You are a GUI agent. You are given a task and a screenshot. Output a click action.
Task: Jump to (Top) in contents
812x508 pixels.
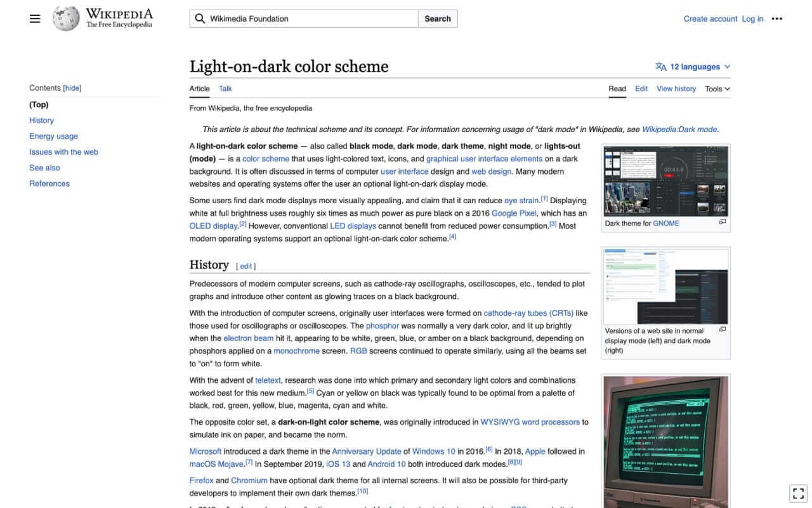(x=39, y=105)
